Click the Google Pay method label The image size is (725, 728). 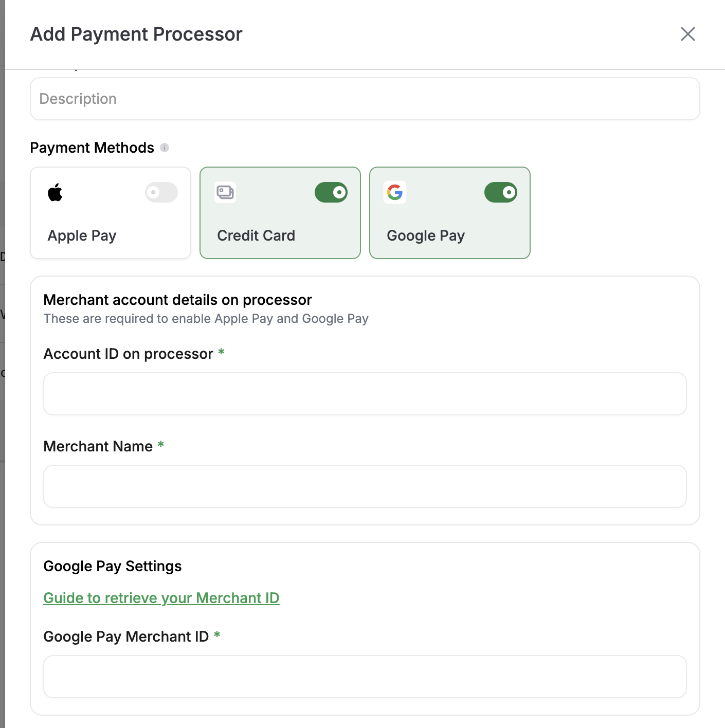pyautogui.click(x=426, y=235)
